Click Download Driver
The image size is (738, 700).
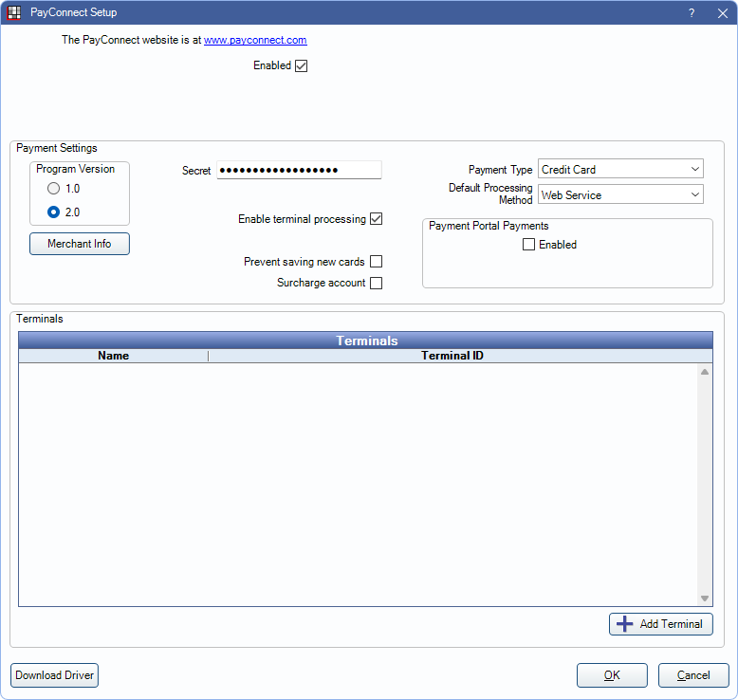(55, 675)
